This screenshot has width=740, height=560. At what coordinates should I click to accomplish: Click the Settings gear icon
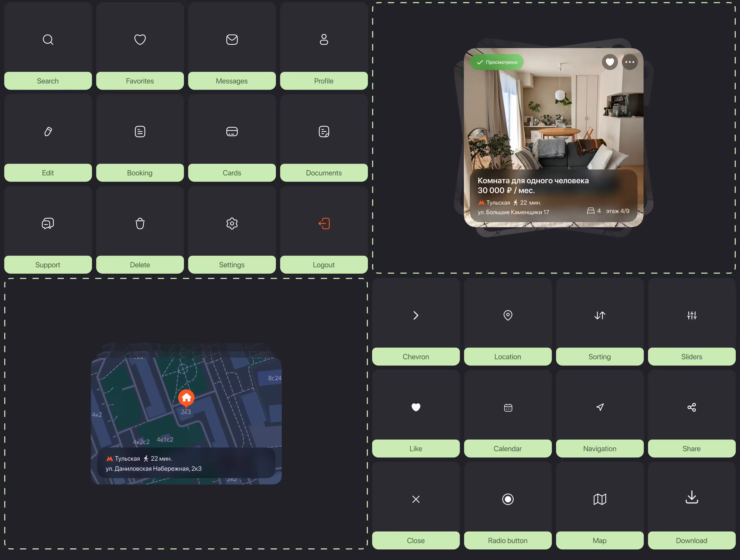click(x=232, y=223)
